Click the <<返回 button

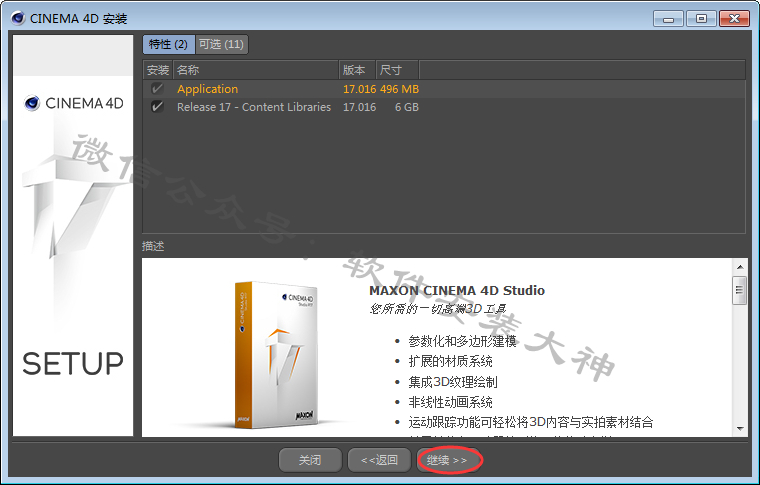click(x=380, y=460)
